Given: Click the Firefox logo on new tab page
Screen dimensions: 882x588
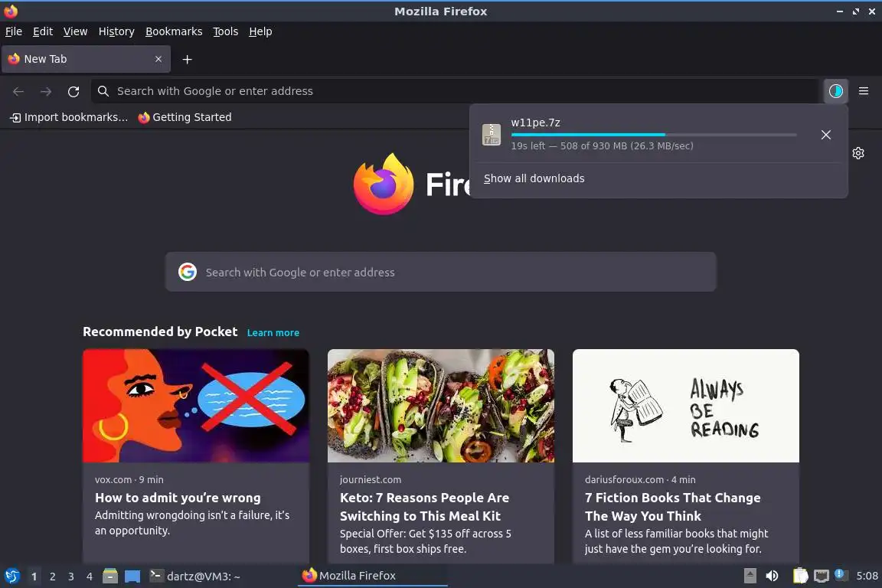Looking at the screenshot, I should (x=384, y=184).
